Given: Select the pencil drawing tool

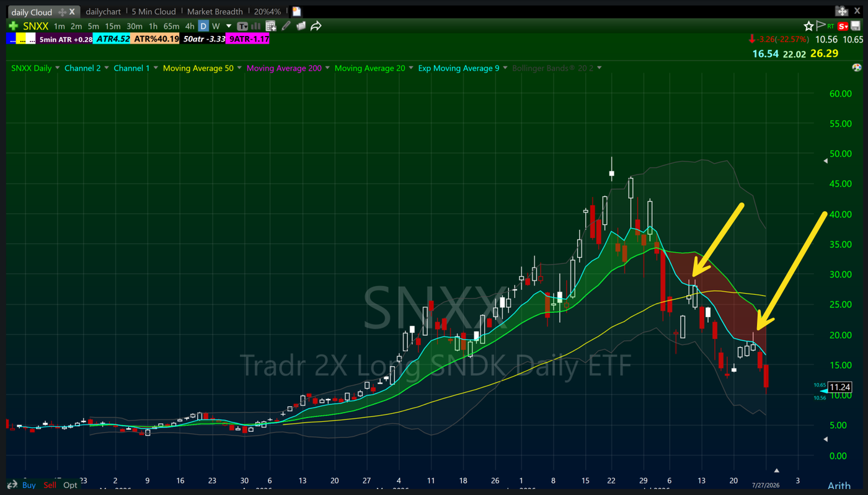Looking at the screenshot, I should (286, 26).
